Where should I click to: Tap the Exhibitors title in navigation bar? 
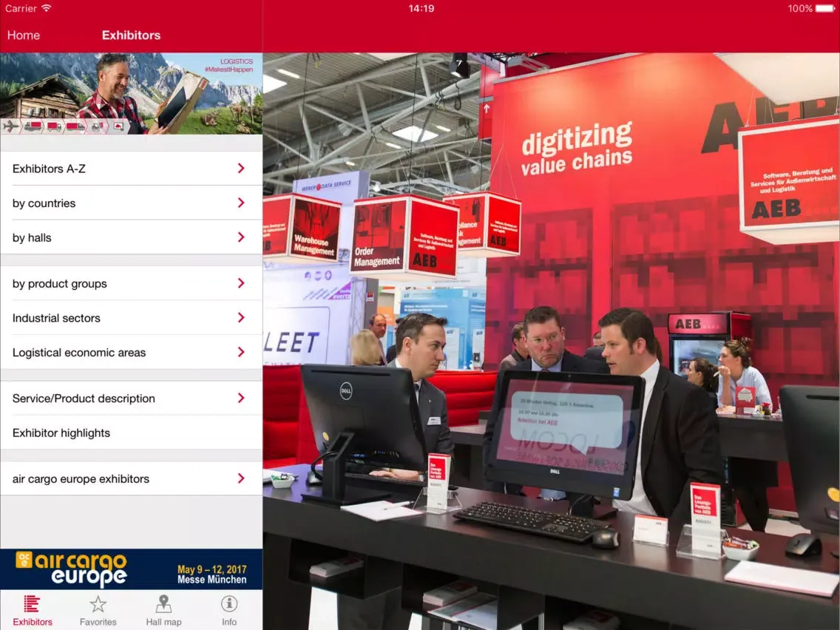pyautogui.click(x=132, y=35)
